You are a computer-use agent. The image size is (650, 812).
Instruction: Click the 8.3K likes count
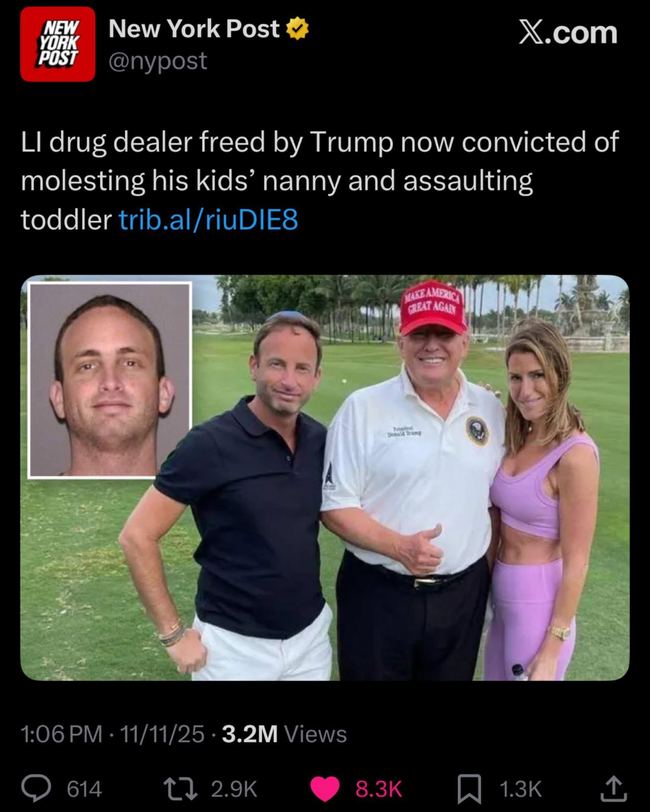click(378, 789)
